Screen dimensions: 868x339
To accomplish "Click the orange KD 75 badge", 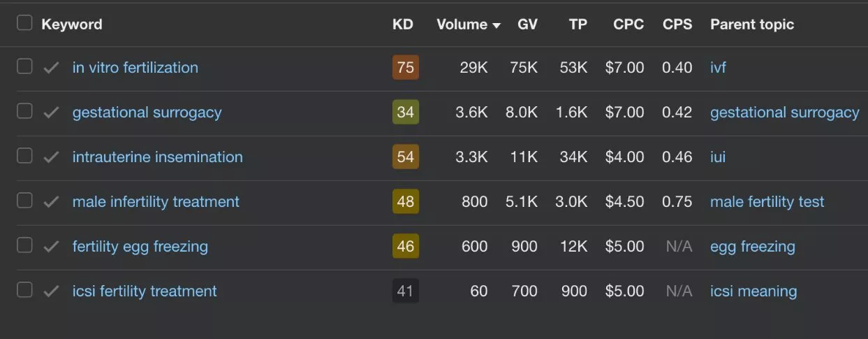I will [405, 68].
